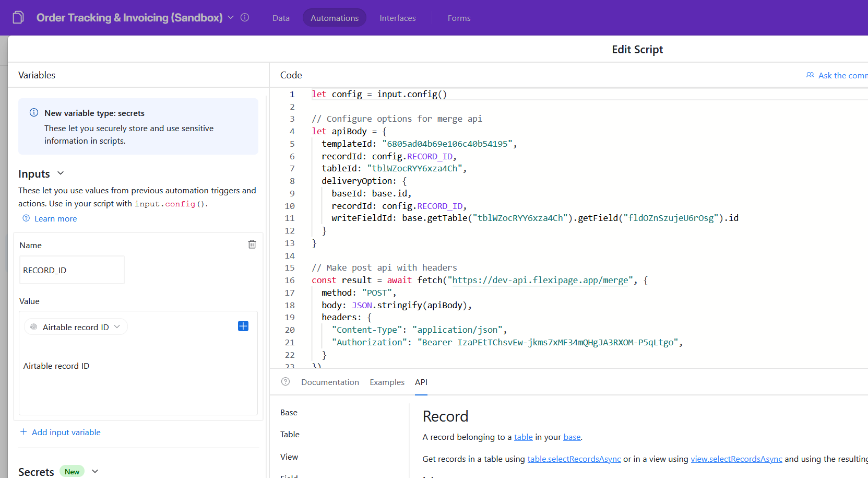
Task: Click Add input variable
Action: pyautogui.click(x=66, y=432)
